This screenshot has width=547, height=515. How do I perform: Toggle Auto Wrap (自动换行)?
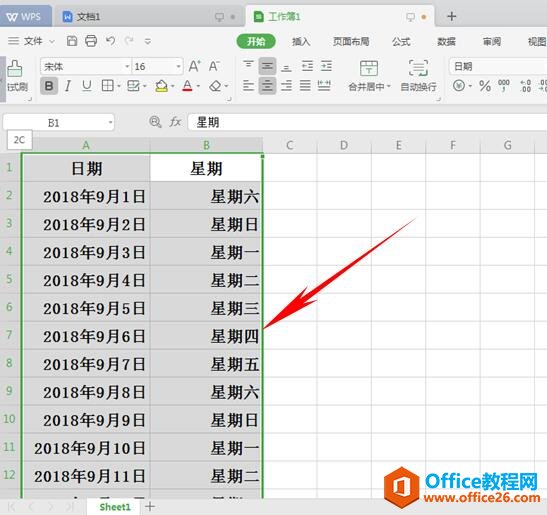click(418, 76)
